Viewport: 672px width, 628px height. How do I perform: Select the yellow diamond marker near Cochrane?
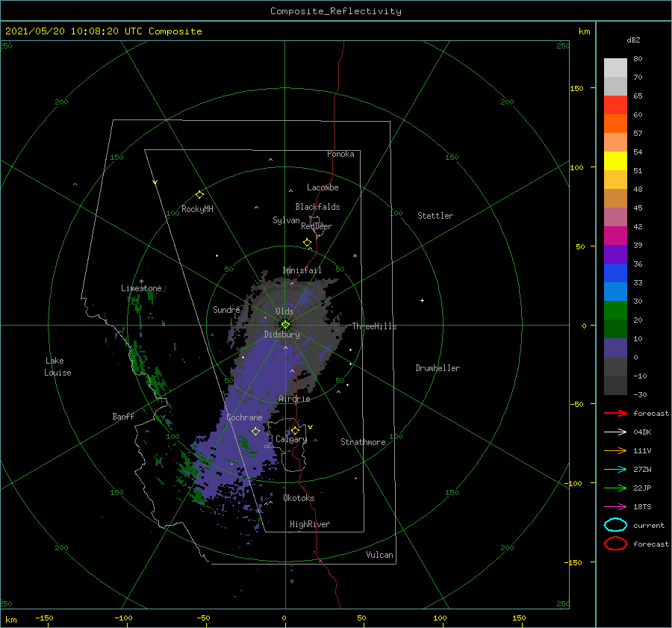tap(256, 432)
